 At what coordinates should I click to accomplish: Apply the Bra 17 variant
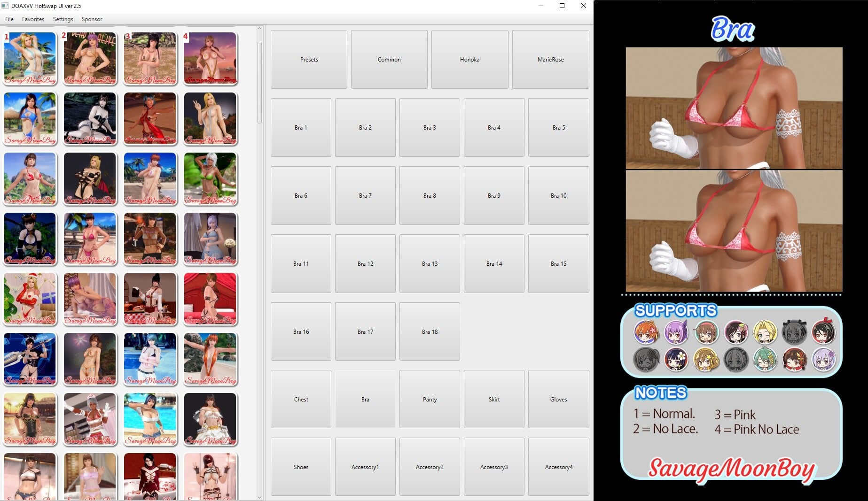[x=365, y=331]
